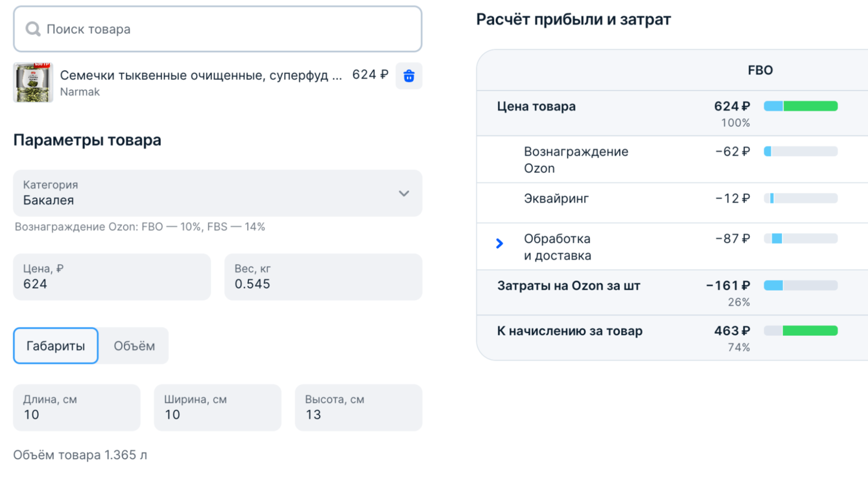This screenshot has width=868, height=484.
Task: Click the Цена товара progress bar
Action: tap(800, 106)
